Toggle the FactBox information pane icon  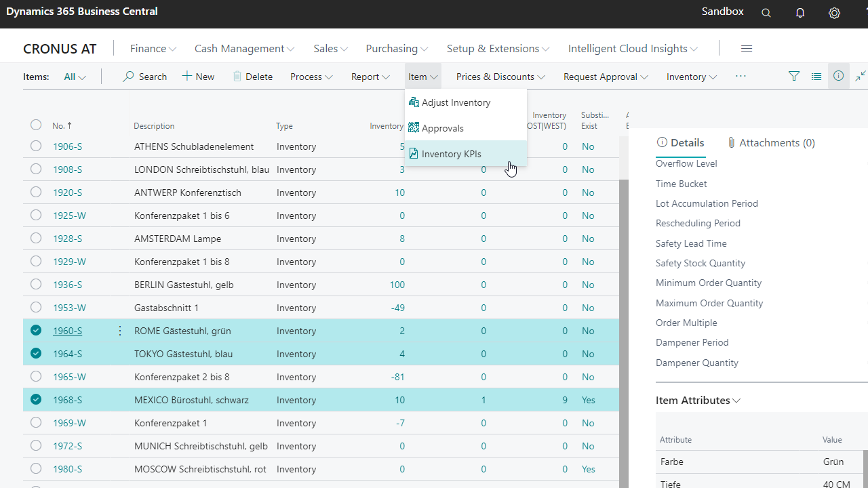[x=839, y=77]
